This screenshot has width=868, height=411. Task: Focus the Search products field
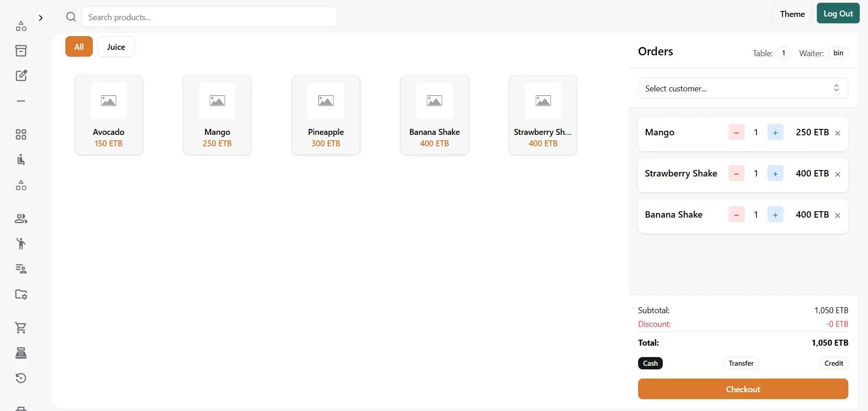(x=209, y=17)
